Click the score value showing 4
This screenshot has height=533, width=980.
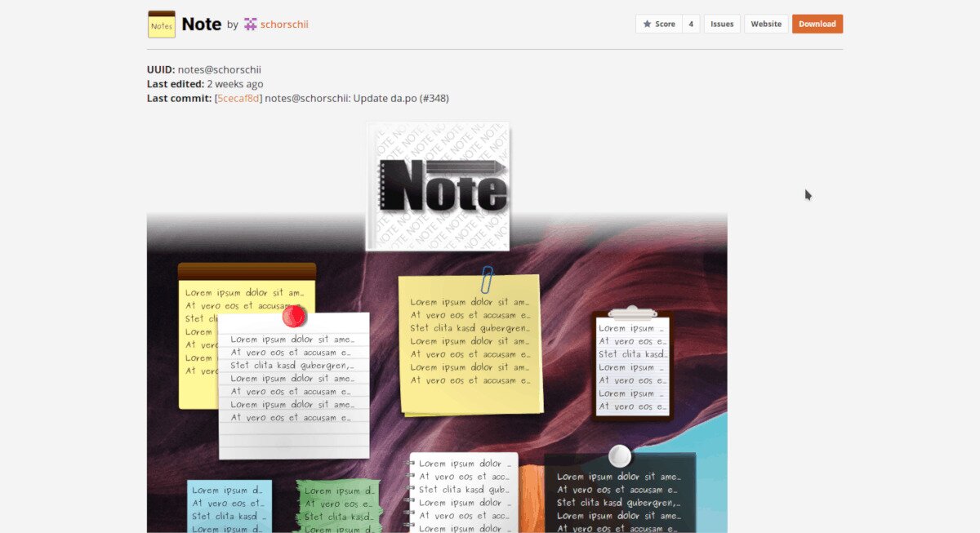(690, 24)
